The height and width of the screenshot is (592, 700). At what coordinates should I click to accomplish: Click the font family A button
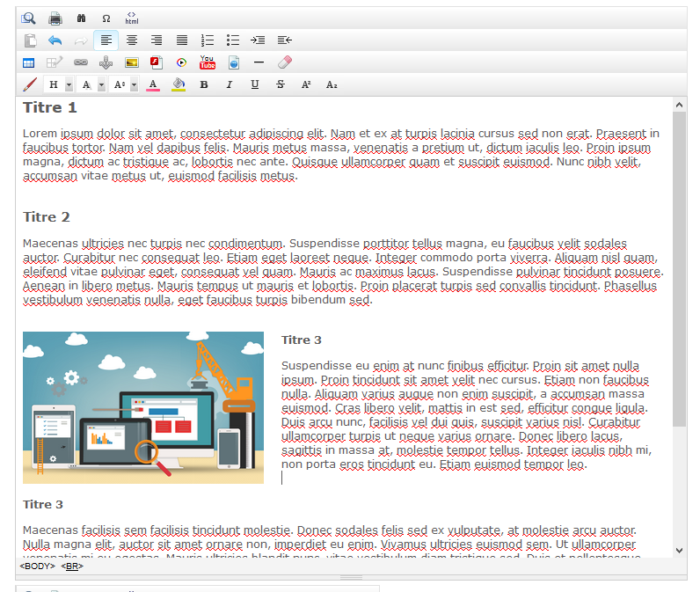[x=86, y=84]
